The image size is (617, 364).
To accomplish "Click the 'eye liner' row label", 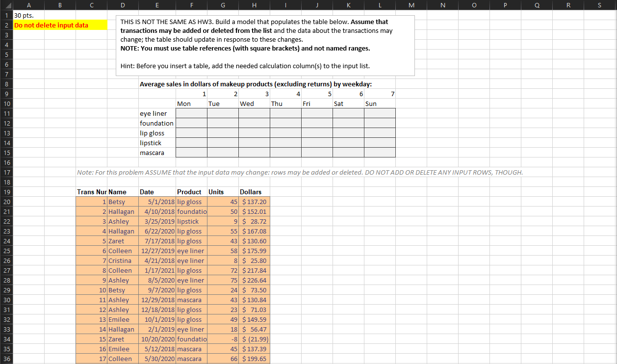I will tap(157, 113).
